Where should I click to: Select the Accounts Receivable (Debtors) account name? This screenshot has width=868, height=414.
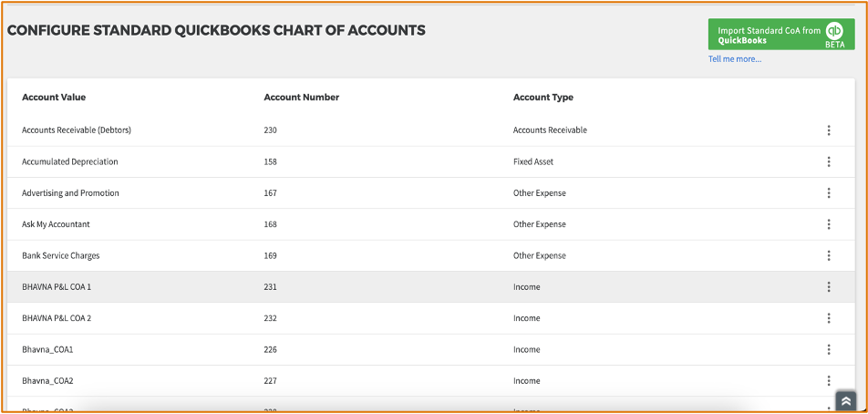(77, 130)
